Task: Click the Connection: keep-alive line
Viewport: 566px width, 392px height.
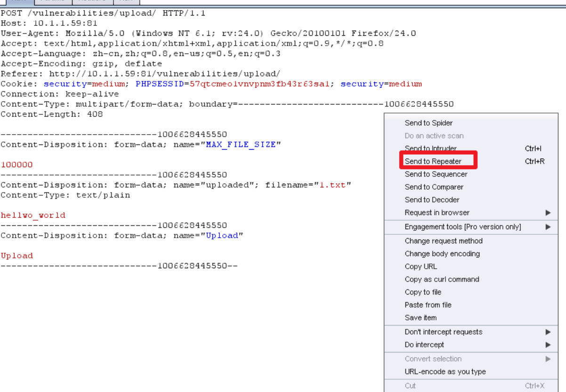Action: (x=60, y=94)
